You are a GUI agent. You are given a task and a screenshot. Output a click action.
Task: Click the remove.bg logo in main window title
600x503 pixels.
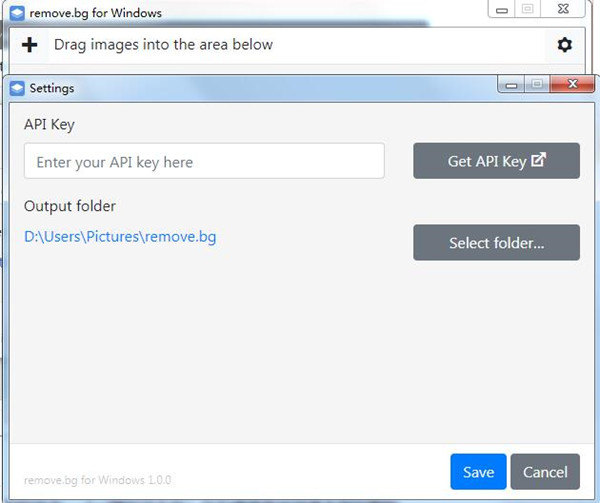coord(17,13)
